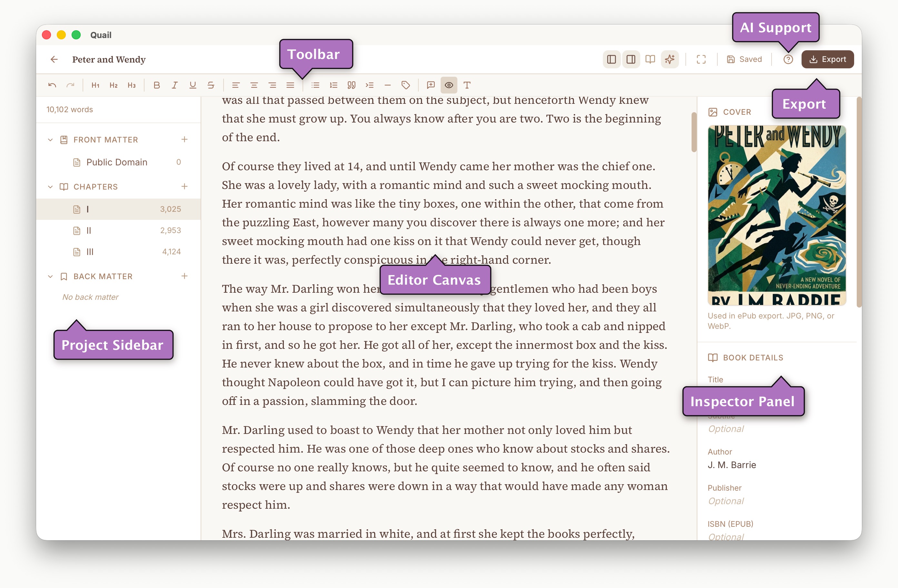Toggle underline formatting
Image resolution: width=898 pixels, height=588 pixels.
tap(193, 85)
